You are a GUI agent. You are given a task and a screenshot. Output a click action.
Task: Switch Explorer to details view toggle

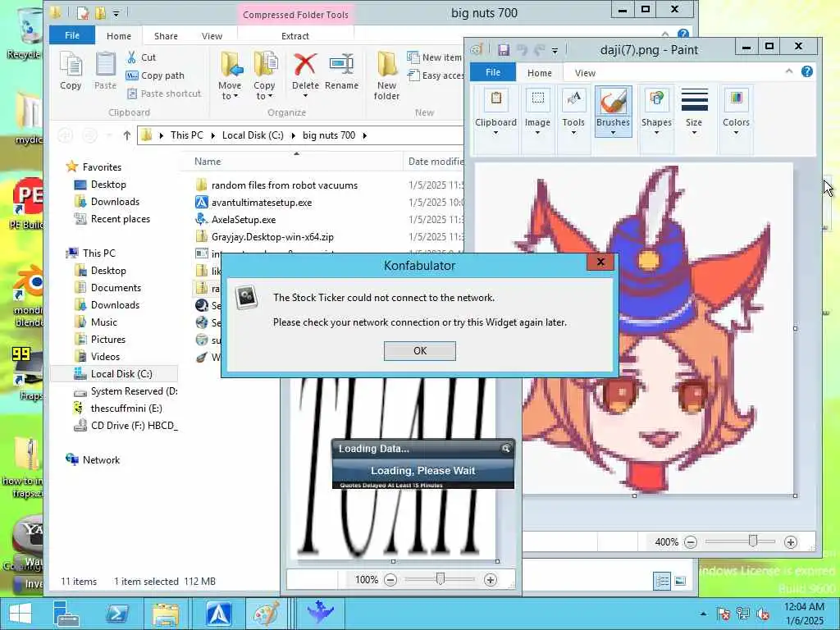662,582
